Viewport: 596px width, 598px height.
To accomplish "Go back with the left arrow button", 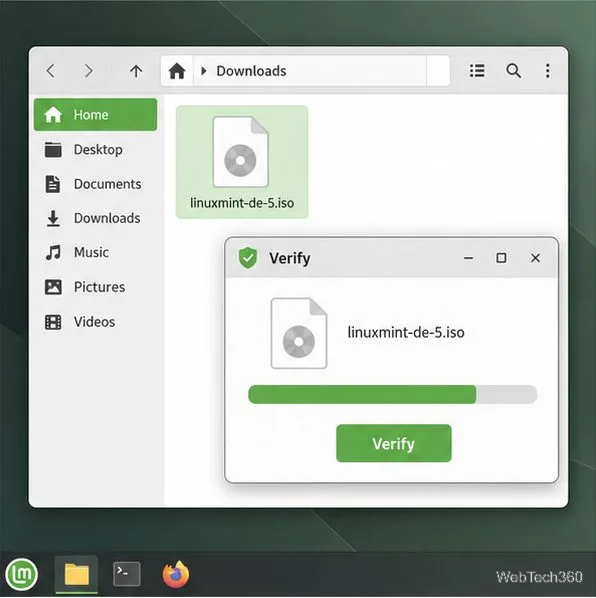I will tap(50, 71).
